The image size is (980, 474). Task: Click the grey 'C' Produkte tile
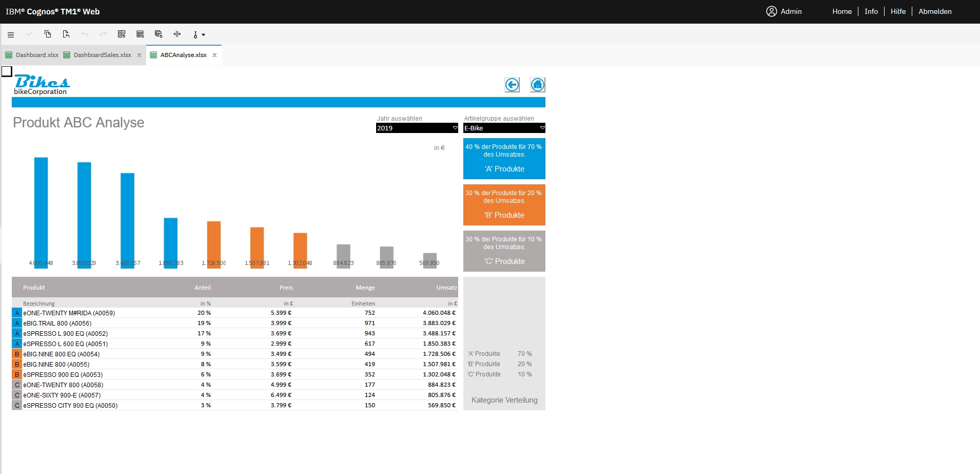[x=504, y=251]
